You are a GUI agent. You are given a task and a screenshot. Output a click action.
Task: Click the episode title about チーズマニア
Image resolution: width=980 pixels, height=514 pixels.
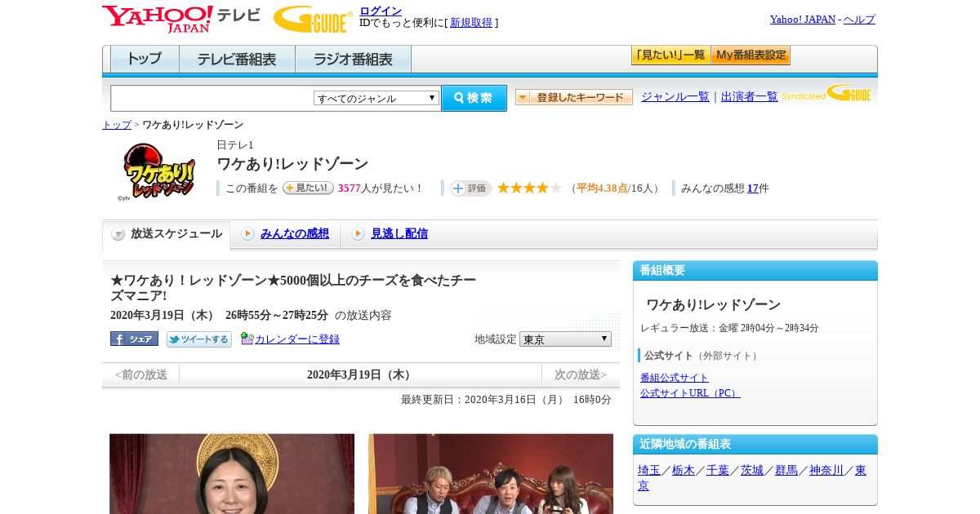(x=293, y=288)
